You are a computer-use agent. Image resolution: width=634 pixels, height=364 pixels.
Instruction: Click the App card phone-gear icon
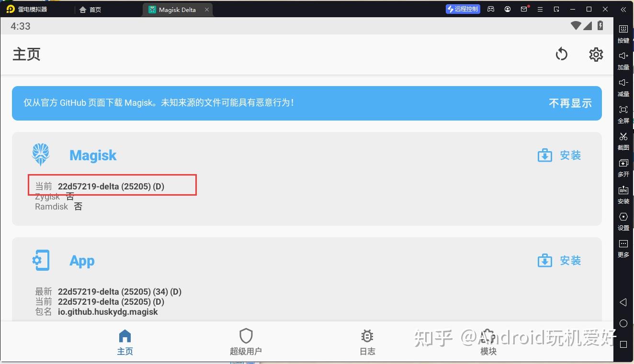[41, 260]
